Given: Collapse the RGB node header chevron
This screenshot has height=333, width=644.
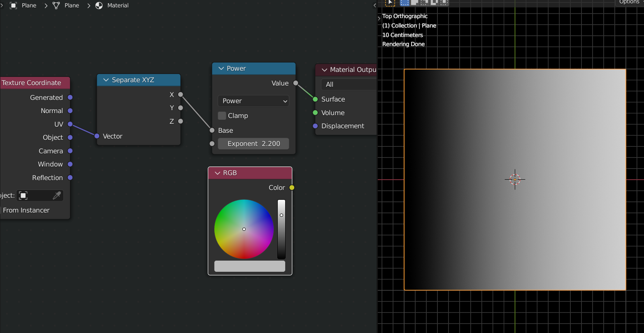Looking at the screenshot, I should tap(218, 173).
